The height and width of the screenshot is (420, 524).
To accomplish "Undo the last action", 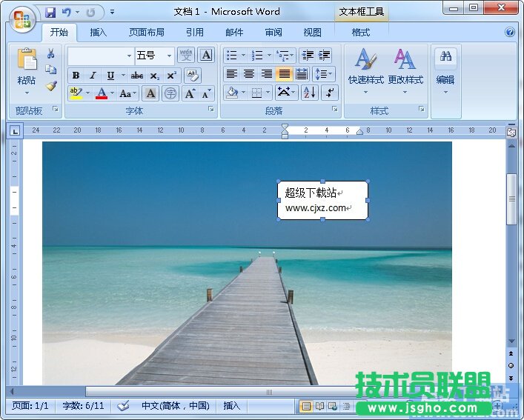I will pyautogui.click(x=67, y=13).
